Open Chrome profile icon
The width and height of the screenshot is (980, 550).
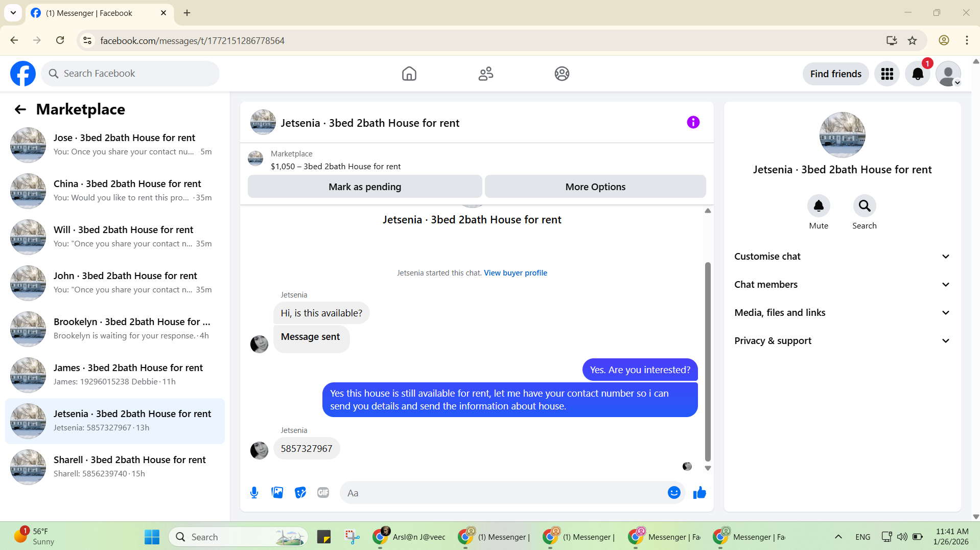[944, 40]
